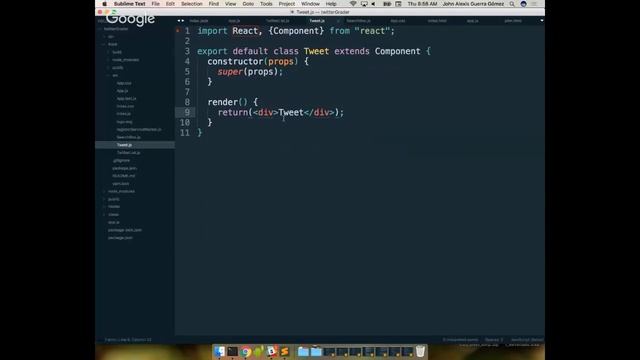Click line number 11 in the gutter
Viewport: 640px width, 360px height.
coord(184,133)
